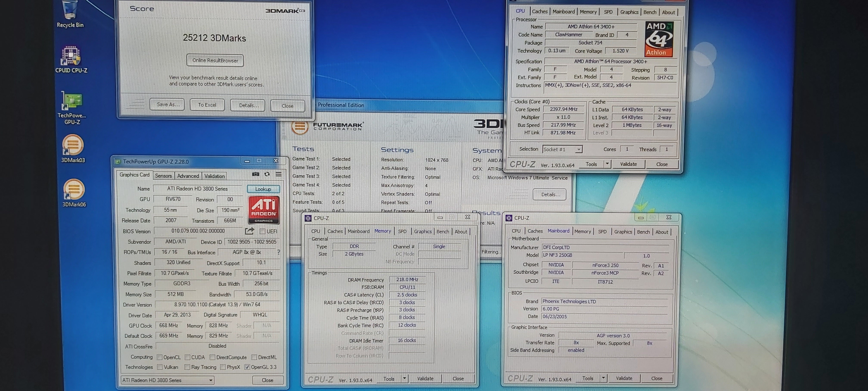Click the CPU-Z Memory window title icon
This screenshot has height=391, width=868.
coord(308,218)
